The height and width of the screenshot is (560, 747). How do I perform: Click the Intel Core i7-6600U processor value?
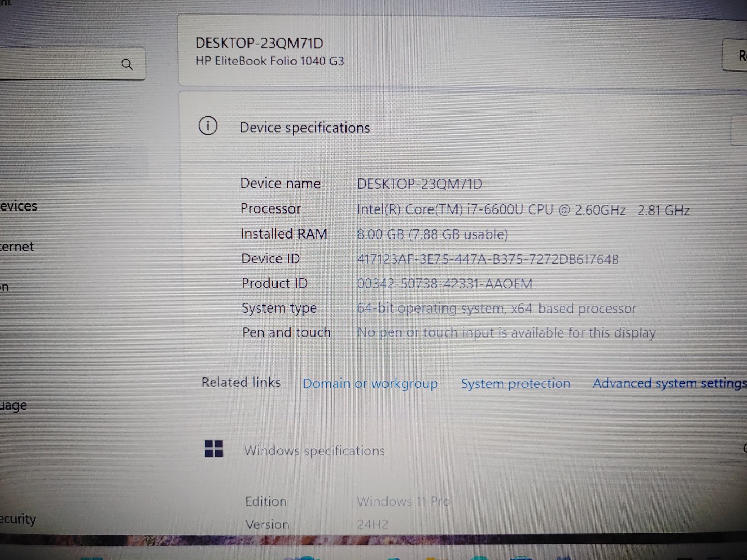click(523, 210)
